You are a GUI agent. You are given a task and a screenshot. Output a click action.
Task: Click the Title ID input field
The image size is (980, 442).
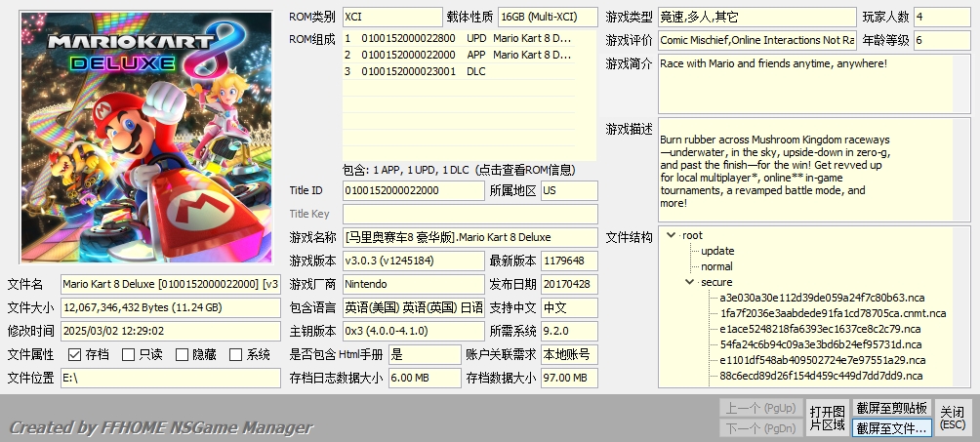413,190
